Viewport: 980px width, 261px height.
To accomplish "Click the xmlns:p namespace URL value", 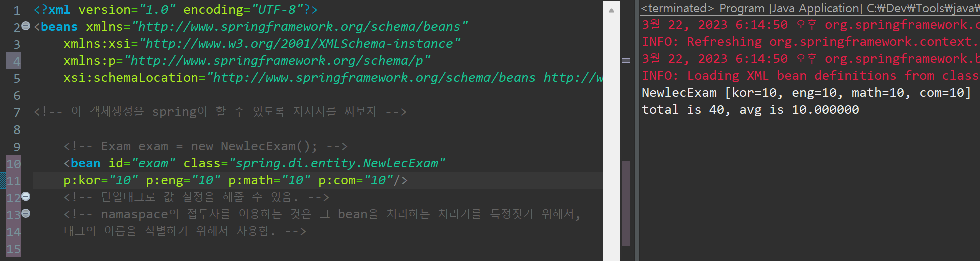I will (x=277, y=61).
